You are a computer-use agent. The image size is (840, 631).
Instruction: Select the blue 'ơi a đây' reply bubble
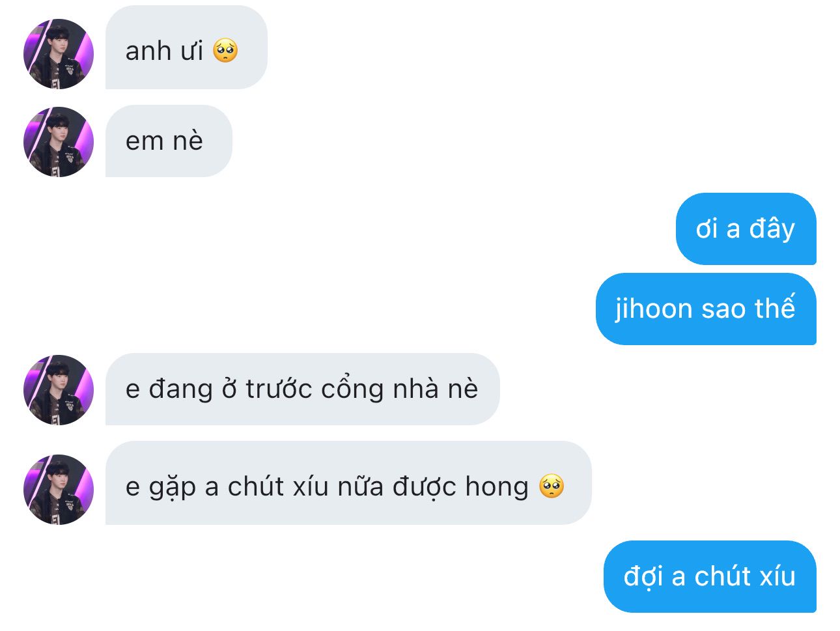[x=746, y=229]
